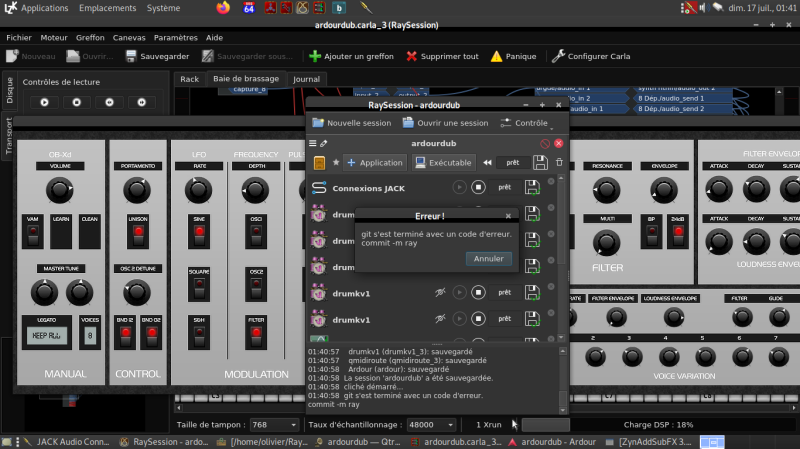The image size is (800, 449).
Task: Open the Canevas menu
Action: point(129,37)
